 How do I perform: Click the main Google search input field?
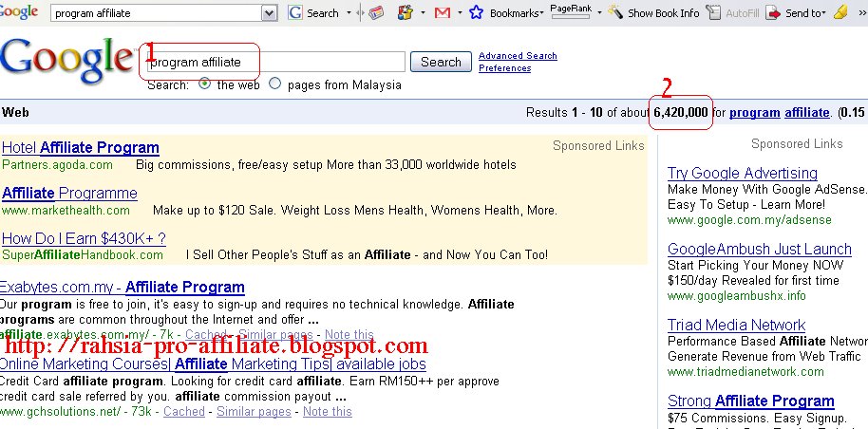[276, 62]
